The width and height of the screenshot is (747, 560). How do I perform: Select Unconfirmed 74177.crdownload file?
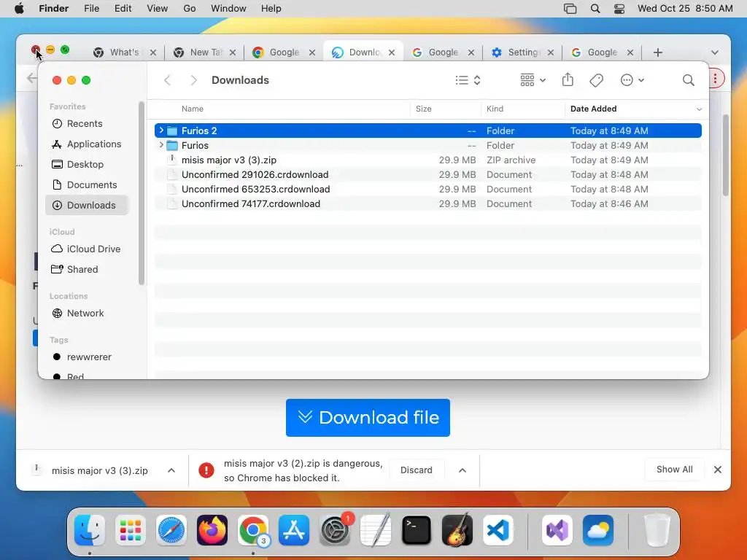point(427,204)
